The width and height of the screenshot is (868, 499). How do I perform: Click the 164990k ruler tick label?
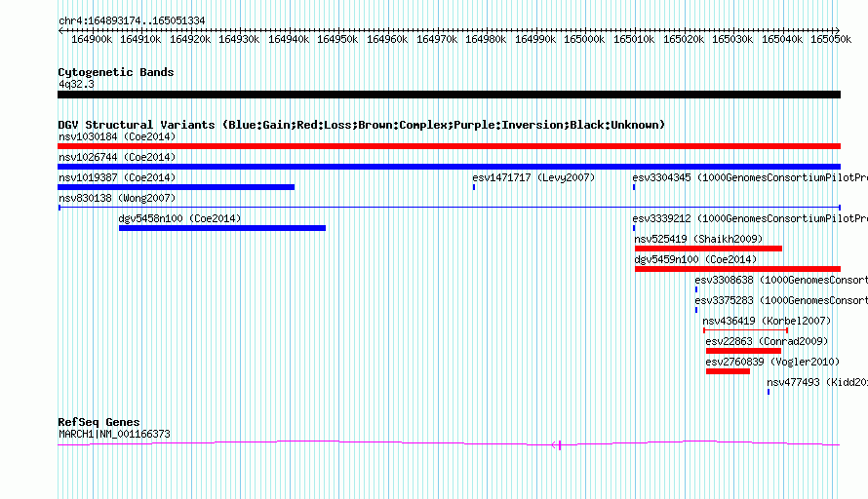[x=535, y=39]
